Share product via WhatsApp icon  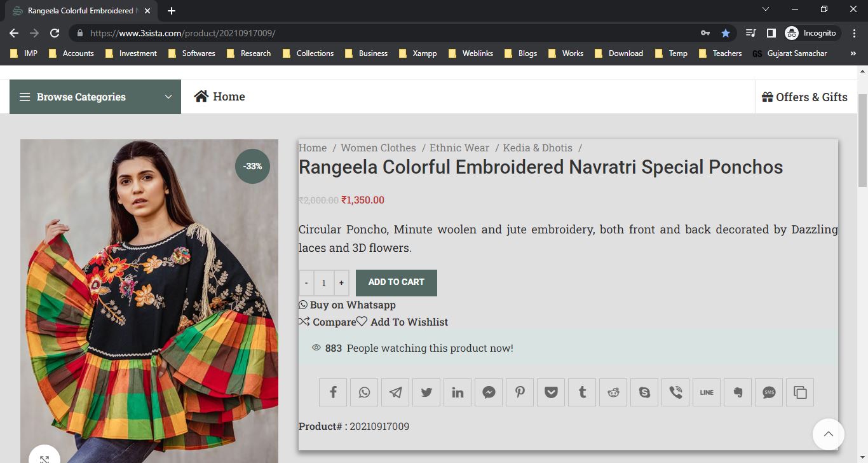click(364, 392)
